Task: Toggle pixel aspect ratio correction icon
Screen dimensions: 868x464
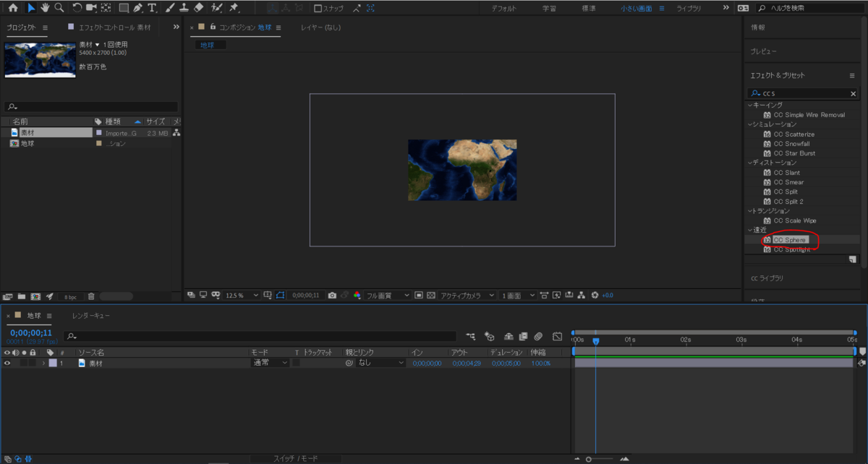Action: point(544,295)
